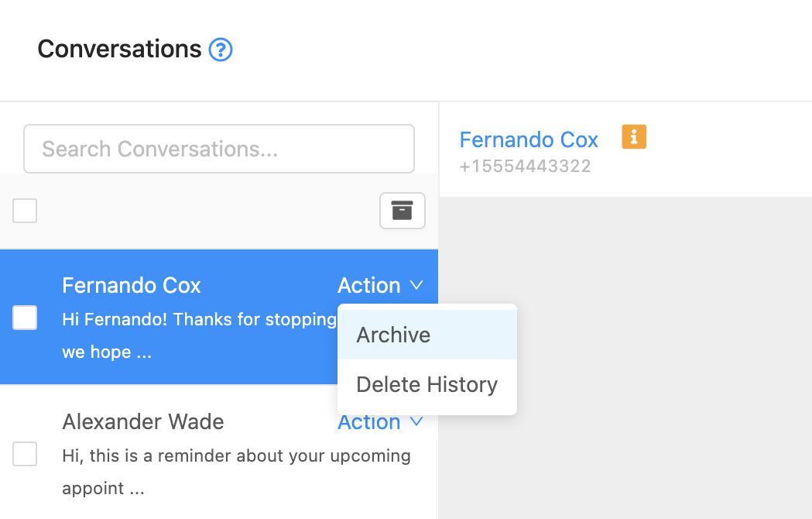Select the archive icon in the list header
Image resolution: width=812 pixels, height=519 pixels.
click(x=402, y=210)
